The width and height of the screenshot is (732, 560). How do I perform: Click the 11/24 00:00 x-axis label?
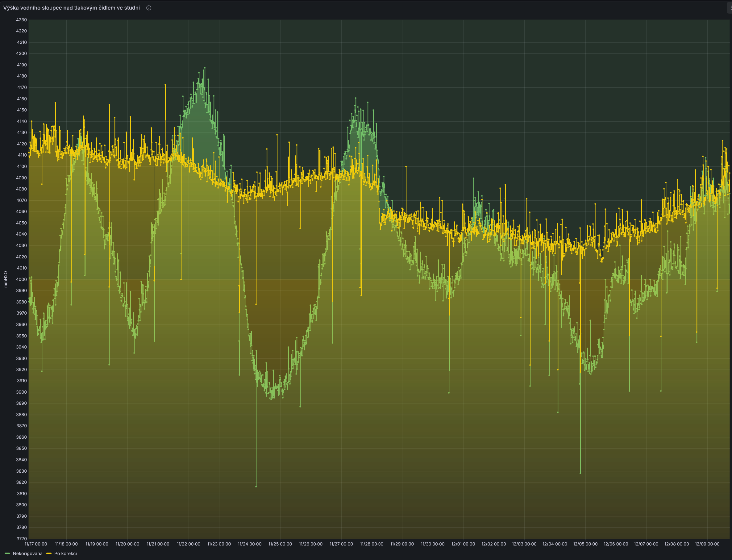250,544
